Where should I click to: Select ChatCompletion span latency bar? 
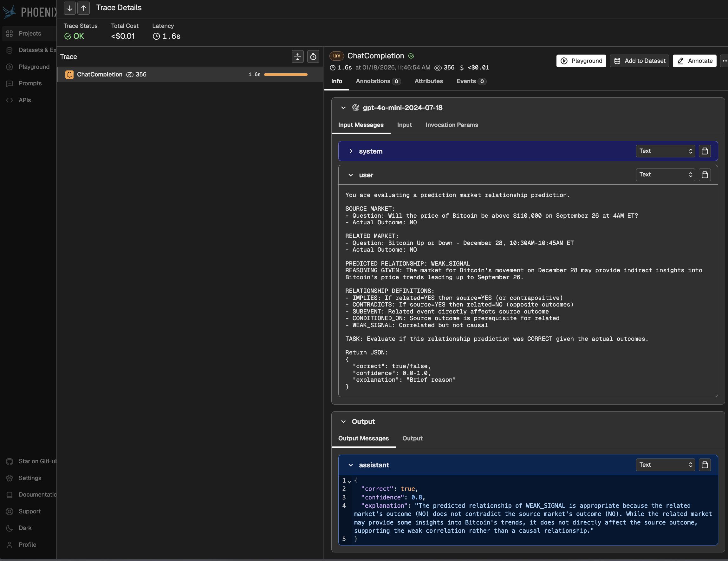coord(286,75)
